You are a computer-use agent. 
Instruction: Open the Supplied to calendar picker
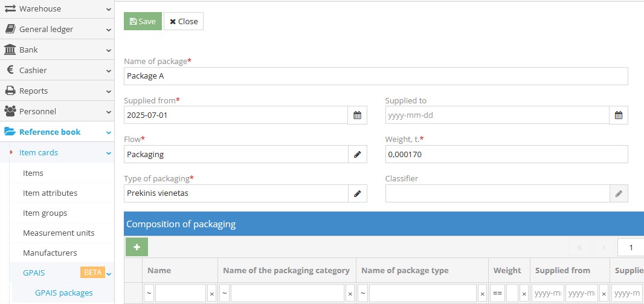pos(618,115)
